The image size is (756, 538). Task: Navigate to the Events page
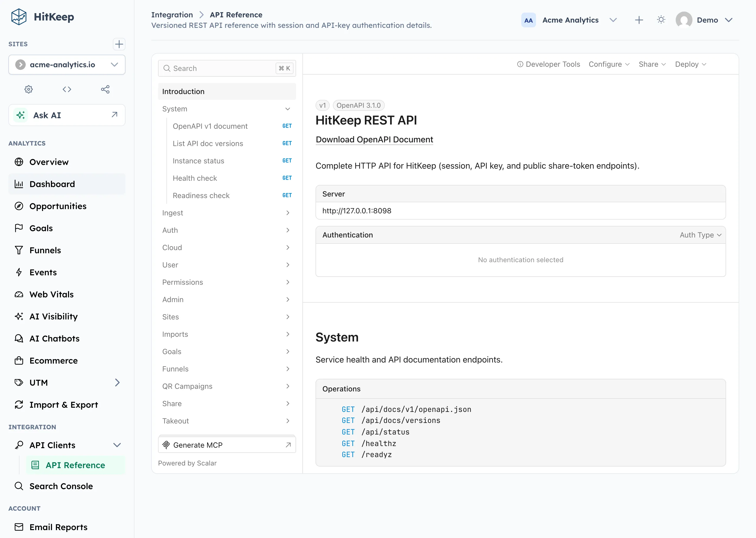click(67, 272)
